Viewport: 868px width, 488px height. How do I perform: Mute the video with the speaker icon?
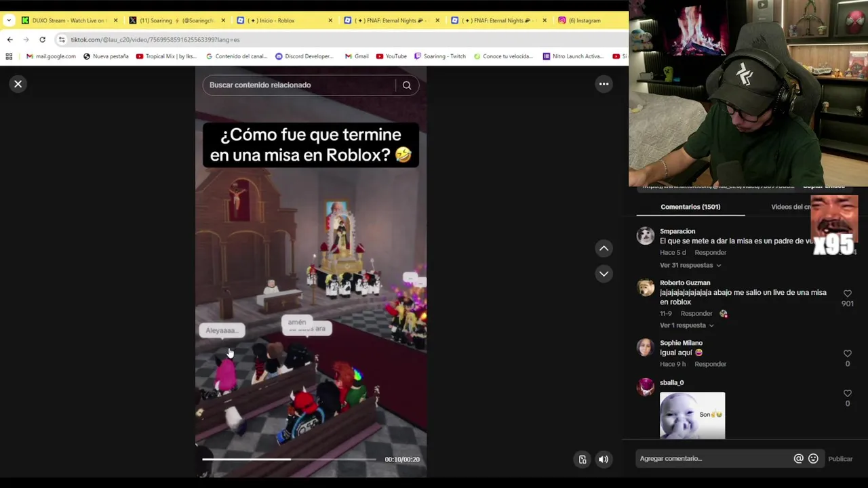(x=604, y=460)
